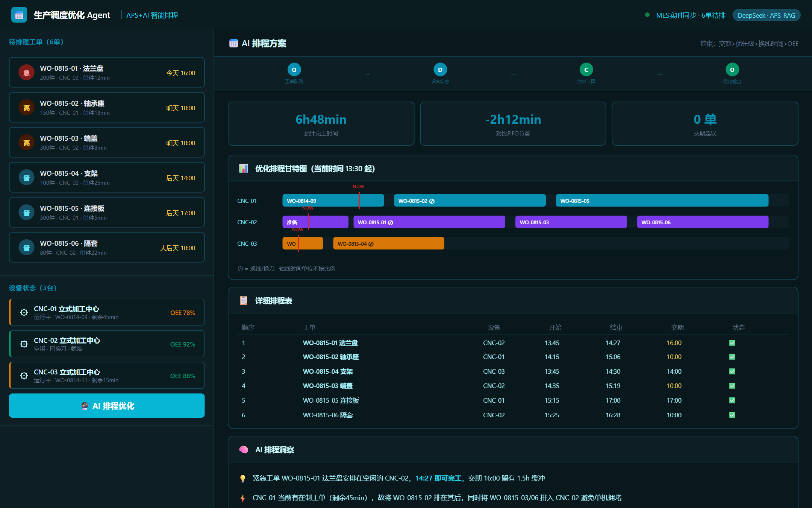
Task: Toggle the status checkbox for WO-0815-03 端盖
Action: tap(732, 386)
